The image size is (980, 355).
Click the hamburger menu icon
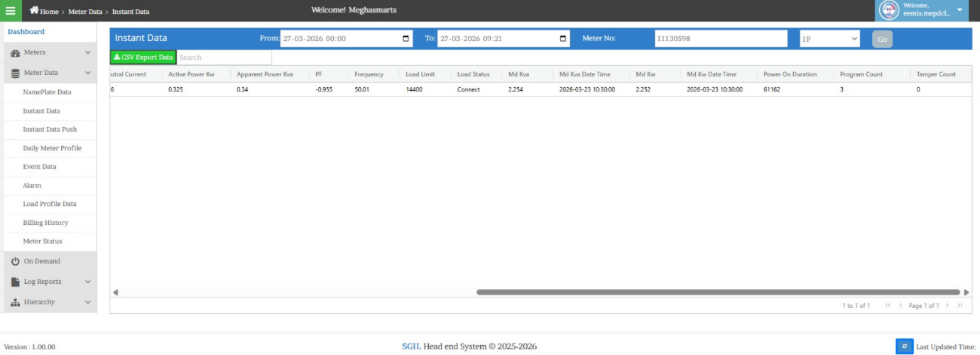coord(10,10)
